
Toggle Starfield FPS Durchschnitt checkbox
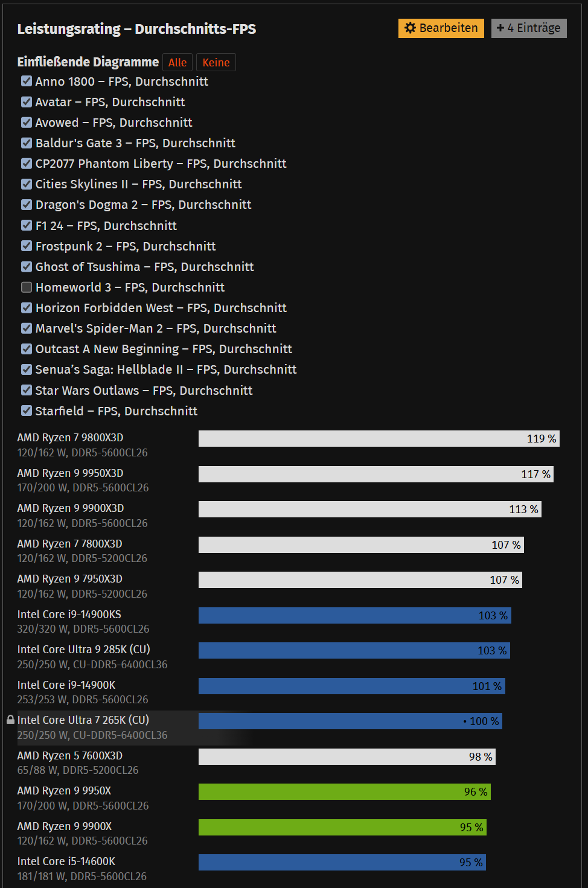click(27, 410)
